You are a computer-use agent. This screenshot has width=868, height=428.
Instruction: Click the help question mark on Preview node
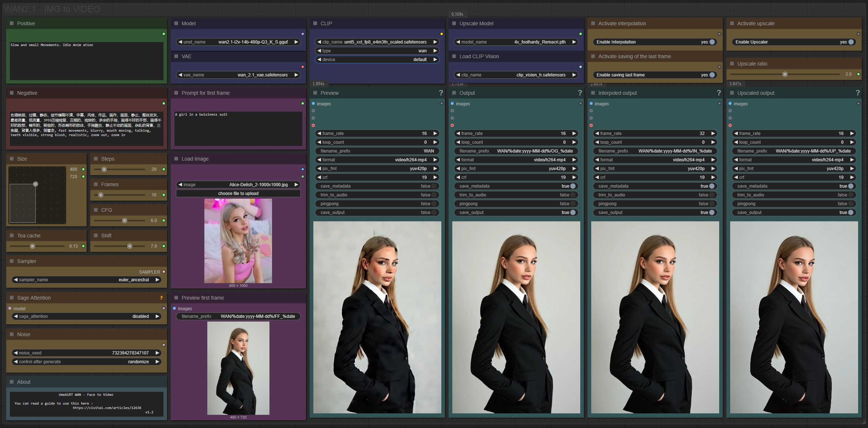pyautogui.click(x=441, y=93)
